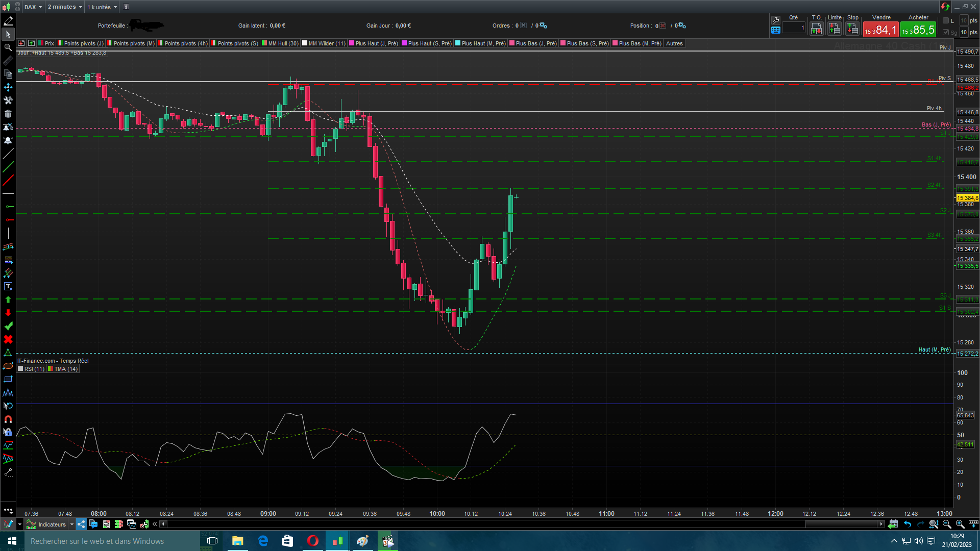Click the red Vendre price button
The image size is (980, 551).
pos(880,30)
